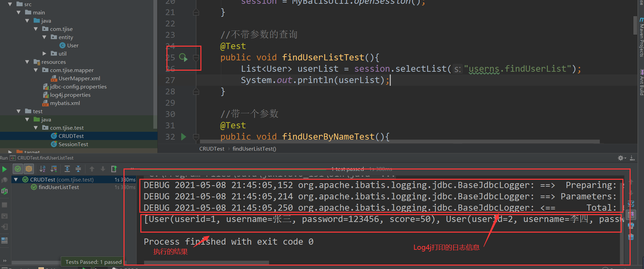Restore layout icon in Run sidebar
This screenshot has width=644, height=269.
[x=4, y=240]
